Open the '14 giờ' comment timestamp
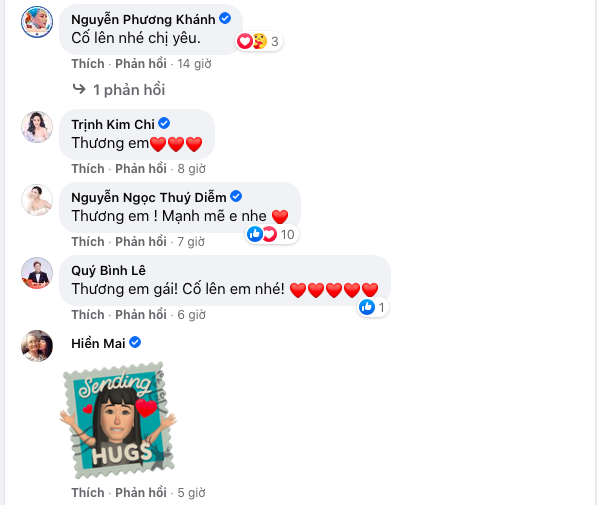597x505 pixels. [194, 64]
